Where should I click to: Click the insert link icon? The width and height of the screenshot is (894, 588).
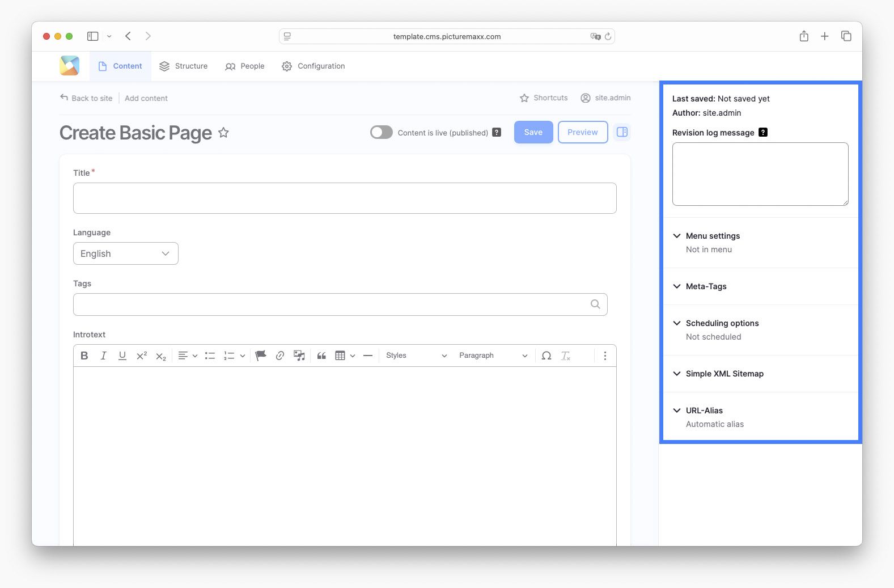[279, 356]
